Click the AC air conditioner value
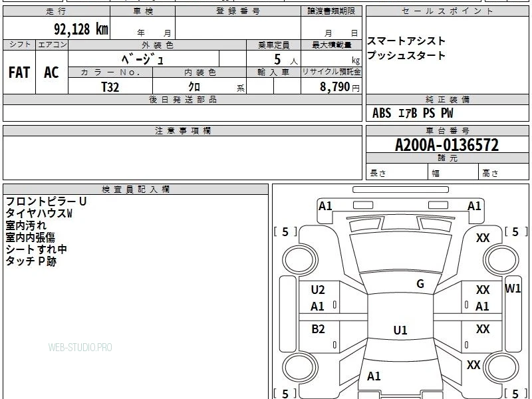This screenshot has height=399, width=532. click(52, 72)
